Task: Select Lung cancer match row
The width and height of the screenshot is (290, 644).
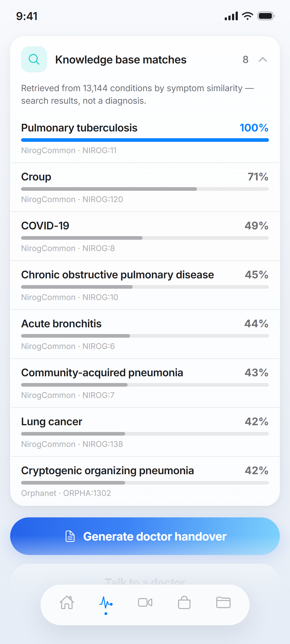Action: pyautogui.click(x=145, y=432)
